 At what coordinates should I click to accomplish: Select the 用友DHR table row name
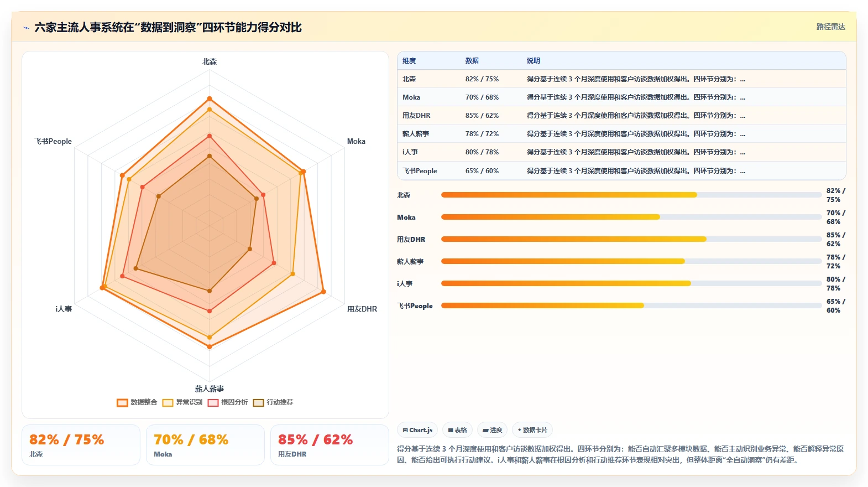coord(416,116)
